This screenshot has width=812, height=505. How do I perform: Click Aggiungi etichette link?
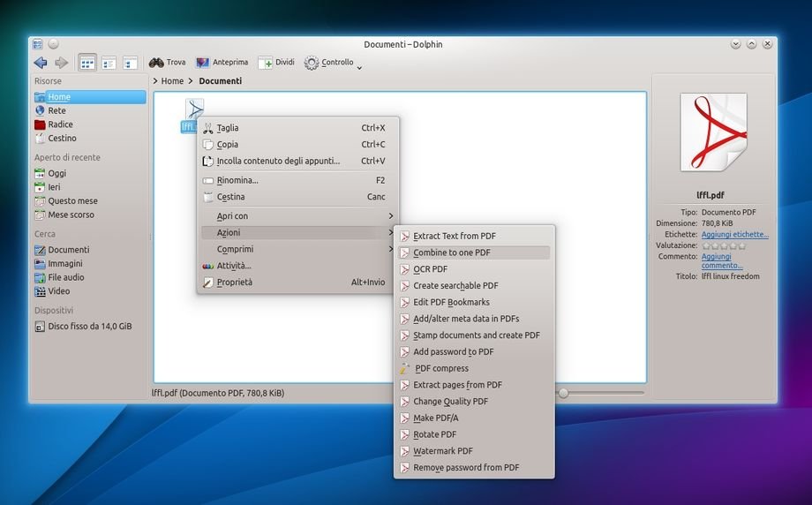(734, 235)
